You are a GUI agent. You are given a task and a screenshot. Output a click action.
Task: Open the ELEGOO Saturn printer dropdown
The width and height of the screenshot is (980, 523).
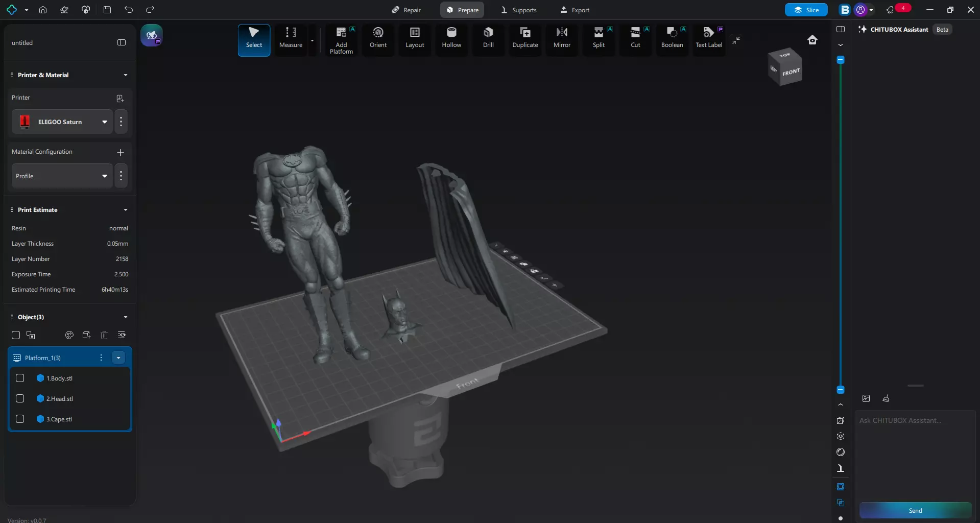62,122
